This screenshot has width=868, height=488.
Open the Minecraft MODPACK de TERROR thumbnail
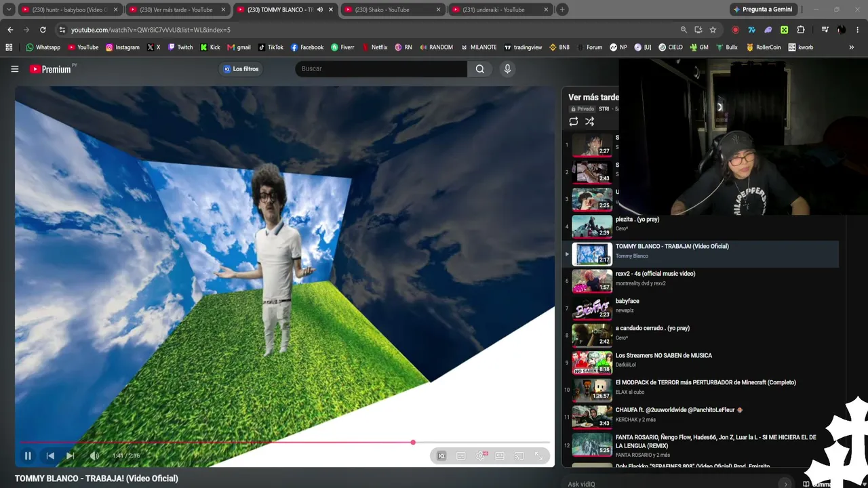[x=592, y=390]
